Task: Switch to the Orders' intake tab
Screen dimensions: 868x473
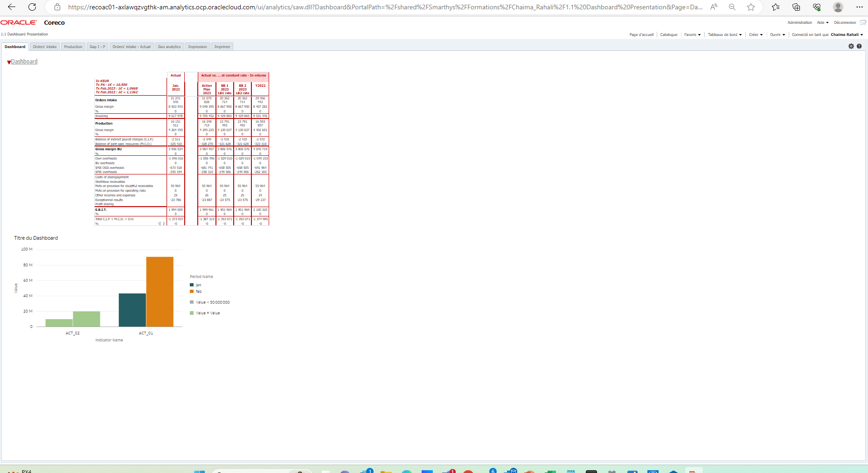Action: [45, 47]
